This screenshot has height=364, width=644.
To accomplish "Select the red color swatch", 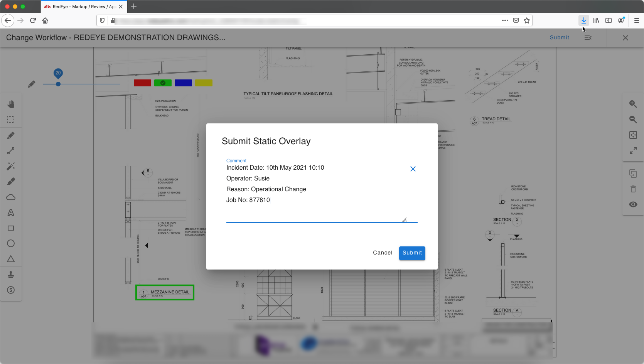I will pos(142,83).
